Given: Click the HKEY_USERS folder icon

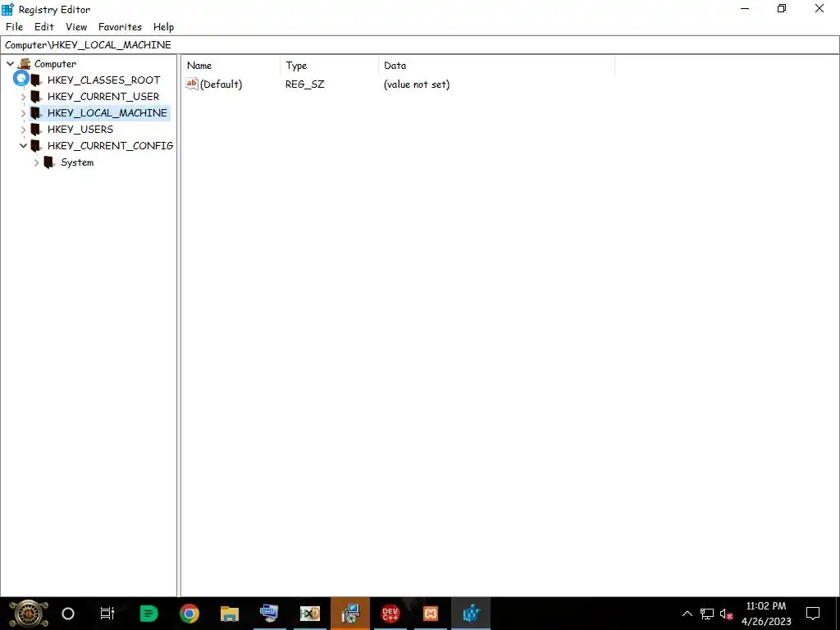Looking at the screenshot, I should [36, 130].
